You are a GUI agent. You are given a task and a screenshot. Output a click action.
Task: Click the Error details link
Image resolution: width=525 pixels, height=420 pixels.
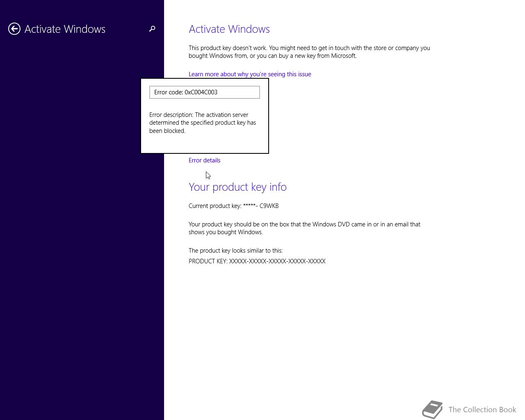(204, 160)
